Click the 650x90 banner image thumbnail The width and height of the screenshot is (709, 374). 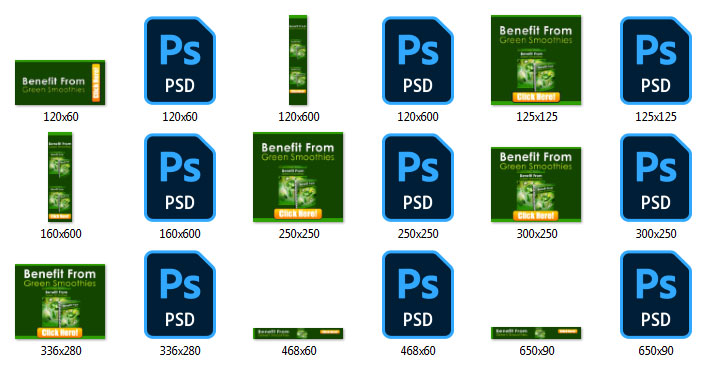point(536,333)
